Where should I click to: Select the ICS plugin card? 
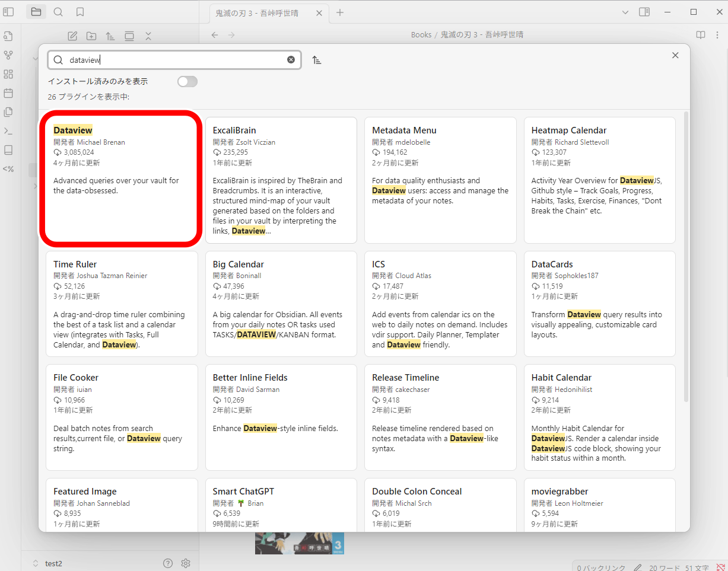coord(440,304)
